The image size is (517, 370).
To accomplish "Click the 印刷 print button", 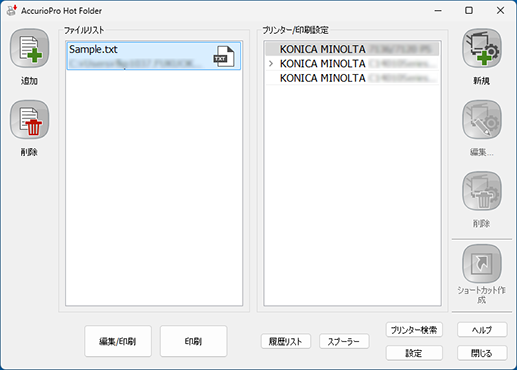I will point(193,341).
